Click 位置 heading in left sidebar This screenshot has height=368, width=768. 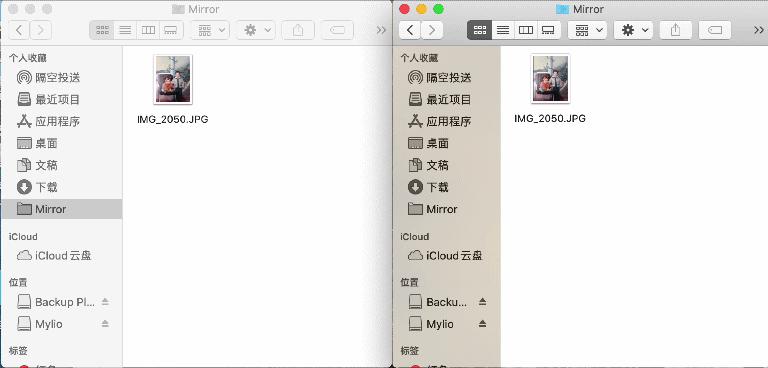18,282
